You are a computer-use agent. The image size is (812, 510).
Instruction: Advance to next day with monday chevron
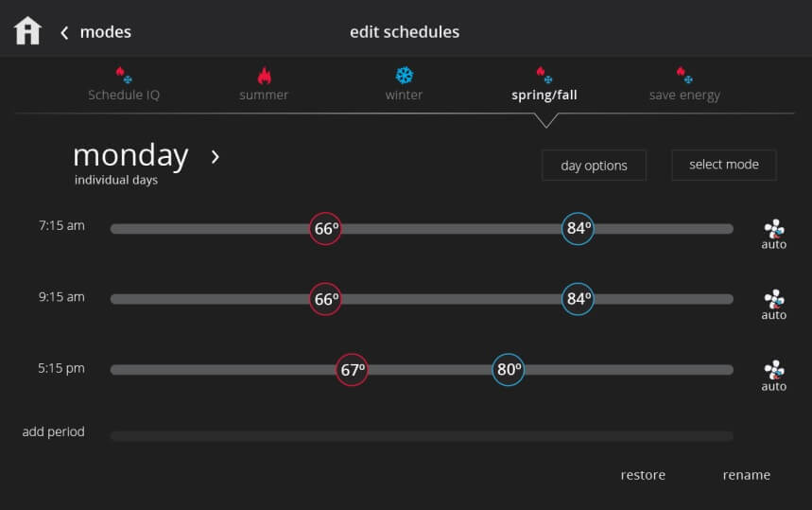pyautogui.click(x=216, y=156)
